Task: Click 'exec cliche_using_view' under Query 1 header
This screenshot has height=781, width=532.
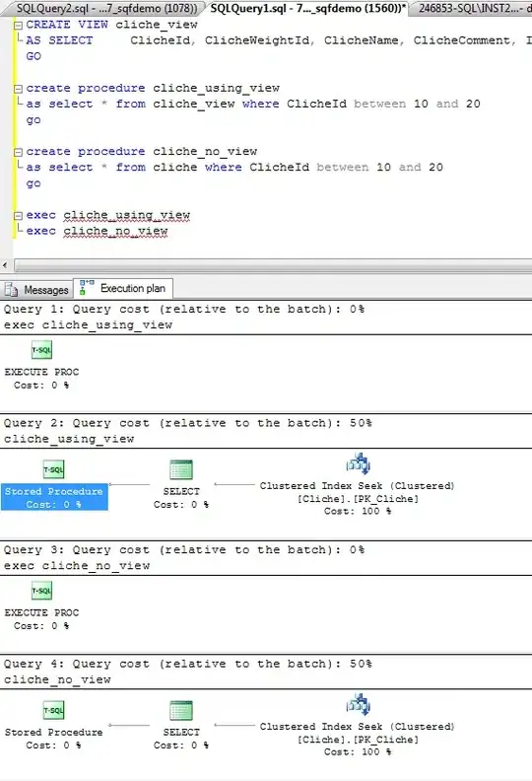Action: pyautogui.click(x=88, y=325)
